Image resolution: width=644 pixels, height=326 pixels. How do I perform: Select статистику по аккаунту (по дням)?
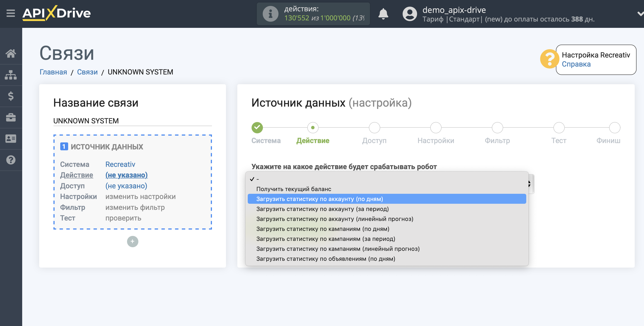387,199
